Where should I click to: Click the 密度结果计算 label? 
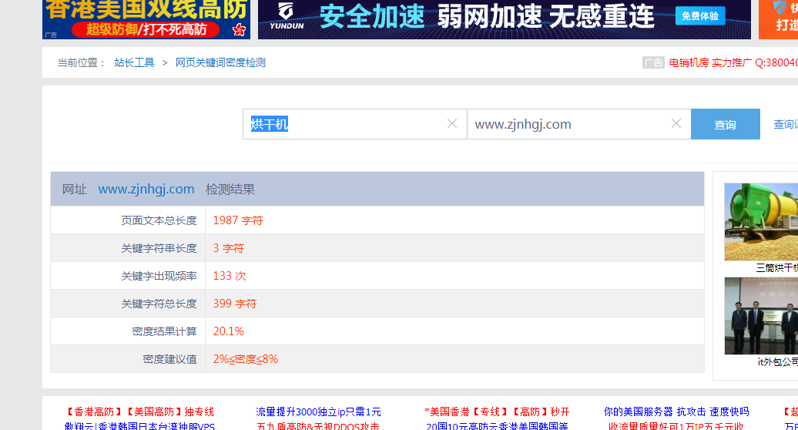click(164, 331)
